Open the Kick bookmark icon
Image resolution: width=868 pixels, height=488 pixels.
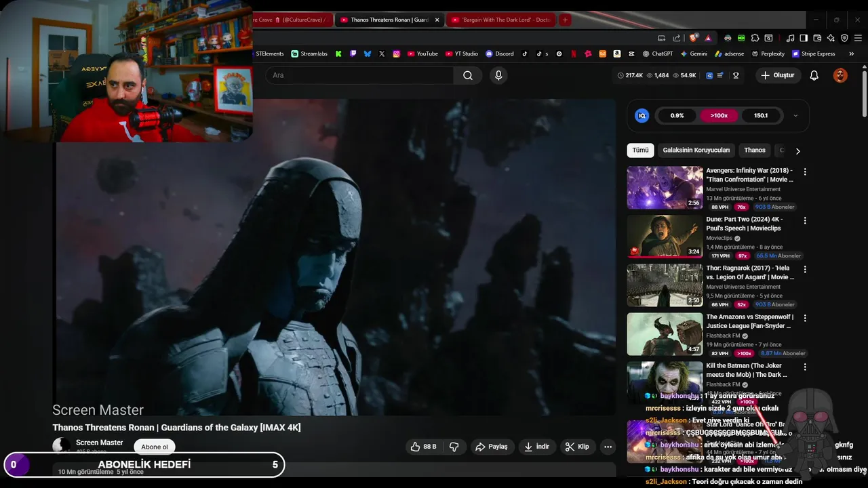pos(338,54)
